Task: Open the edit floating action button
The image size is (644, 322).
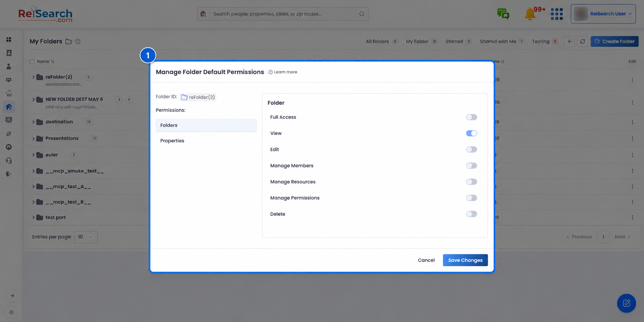Action: (626, 303)
